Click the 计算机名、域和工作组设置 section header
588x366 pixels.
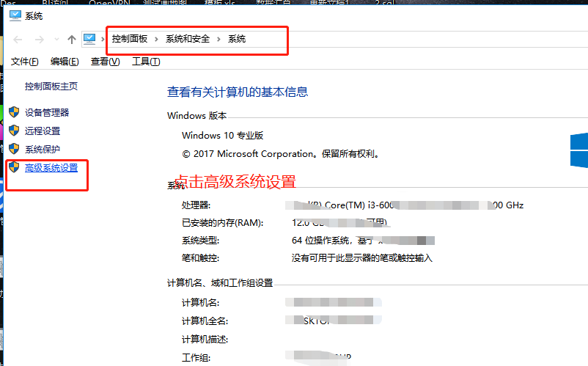pos(220,282)
